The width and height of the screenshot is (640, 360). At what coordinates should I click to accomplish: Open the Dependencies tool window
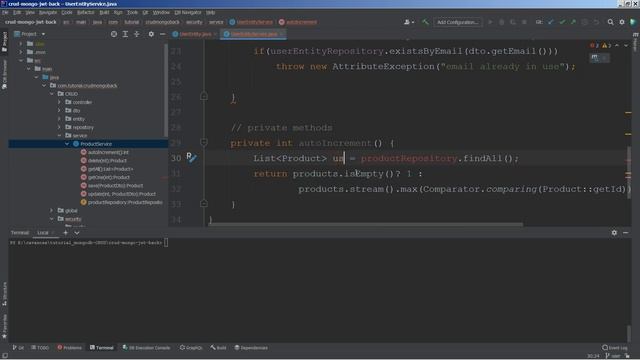point(251,348)
